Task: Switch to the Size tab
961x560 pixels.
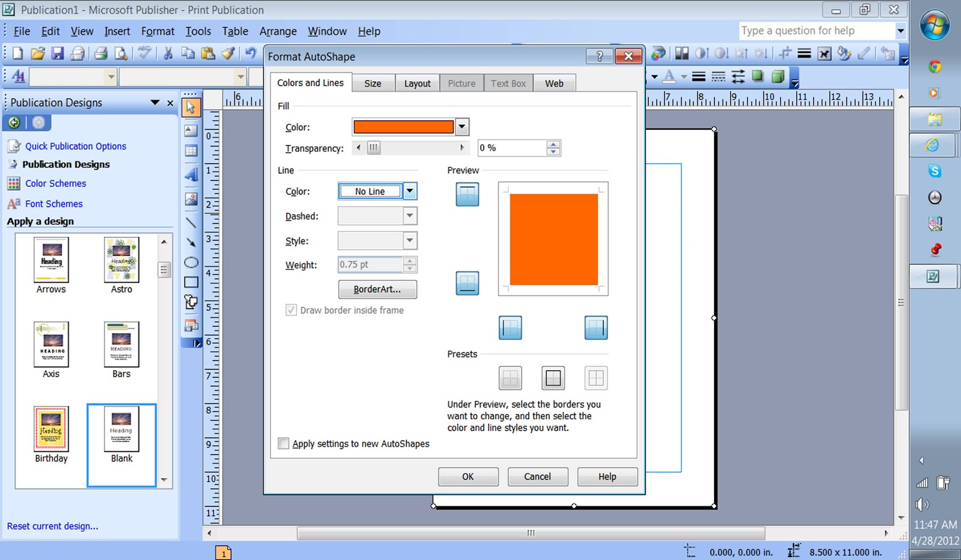Action: (x=373, y=83)
